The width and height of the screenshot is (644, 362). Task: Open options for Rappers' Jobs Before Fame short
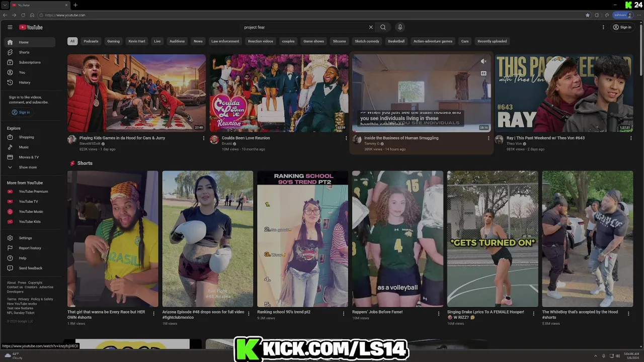(439, 314)
